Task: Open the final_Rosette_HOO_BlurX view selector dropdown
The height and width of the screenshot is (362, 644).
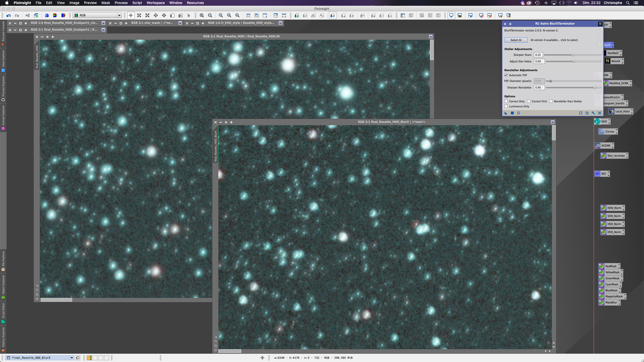Action: pos(71,358)
